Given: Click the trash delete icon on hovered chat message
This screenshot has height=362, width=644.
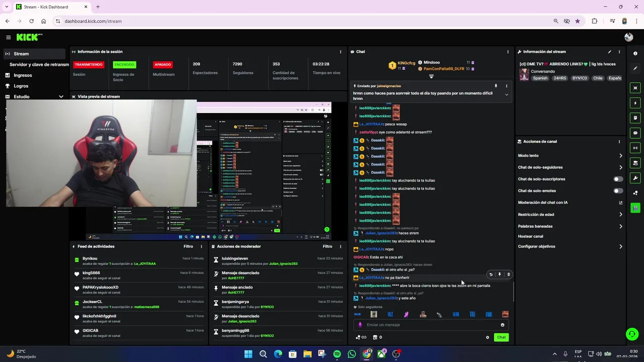Looking at the screenshot, I should coord(508,275).
